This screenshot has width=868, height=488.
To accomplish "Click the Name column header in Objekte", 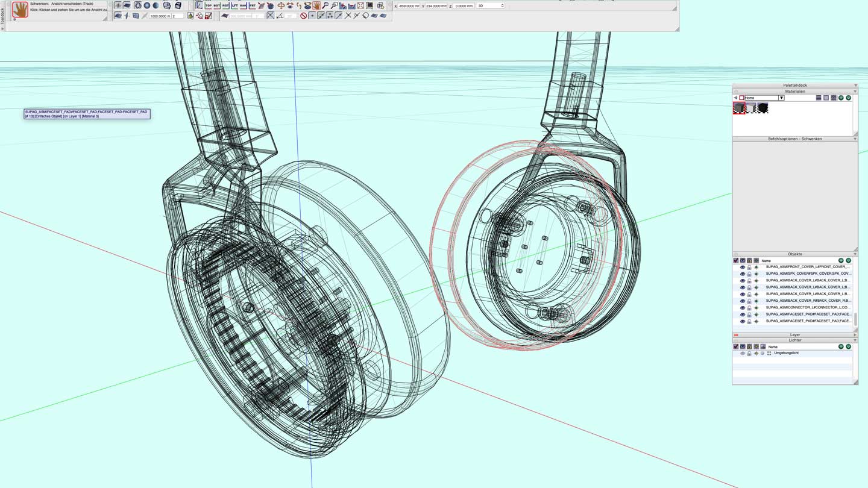I will tap(766, 261).
